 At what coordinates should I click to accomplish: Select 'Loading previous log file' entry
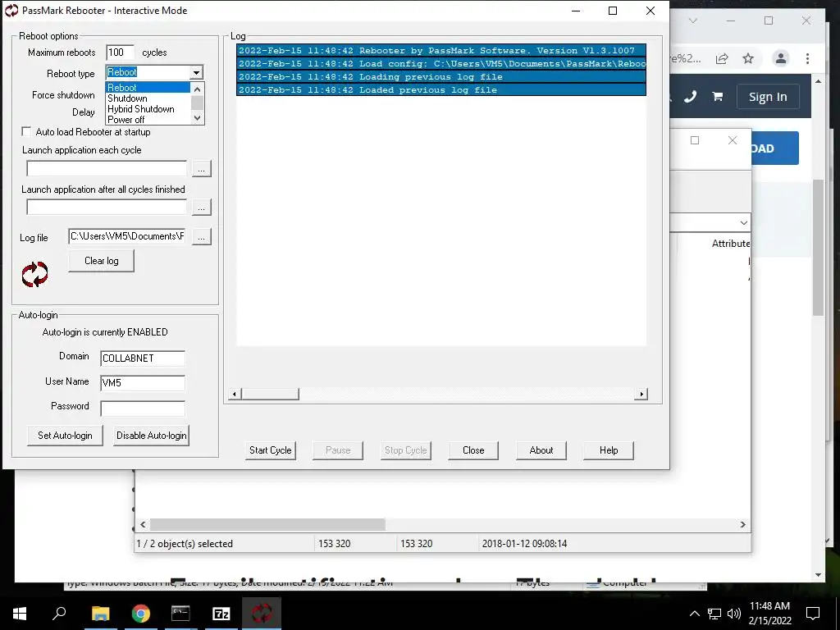[x=441, y=76]
